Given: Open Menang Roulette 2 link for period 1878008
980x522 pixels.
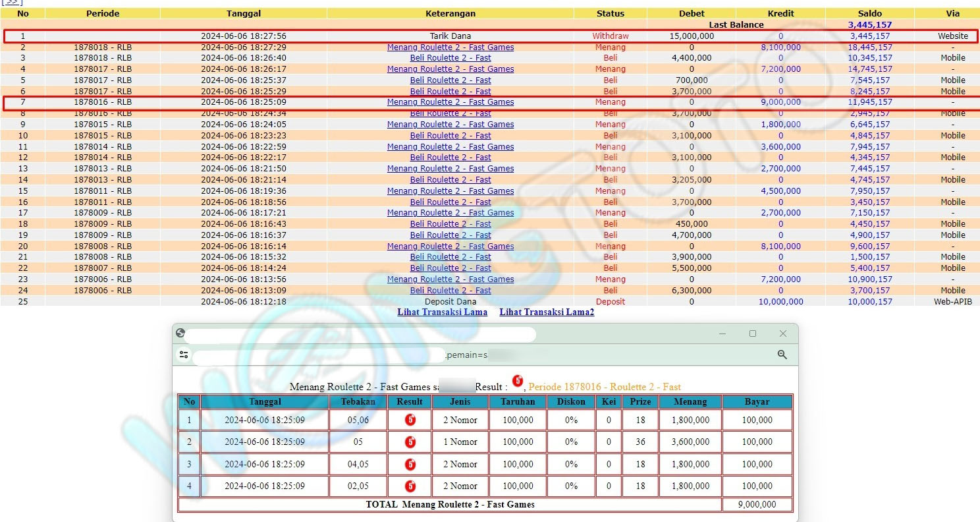Looking at the screenshot, I should [450, 246].
